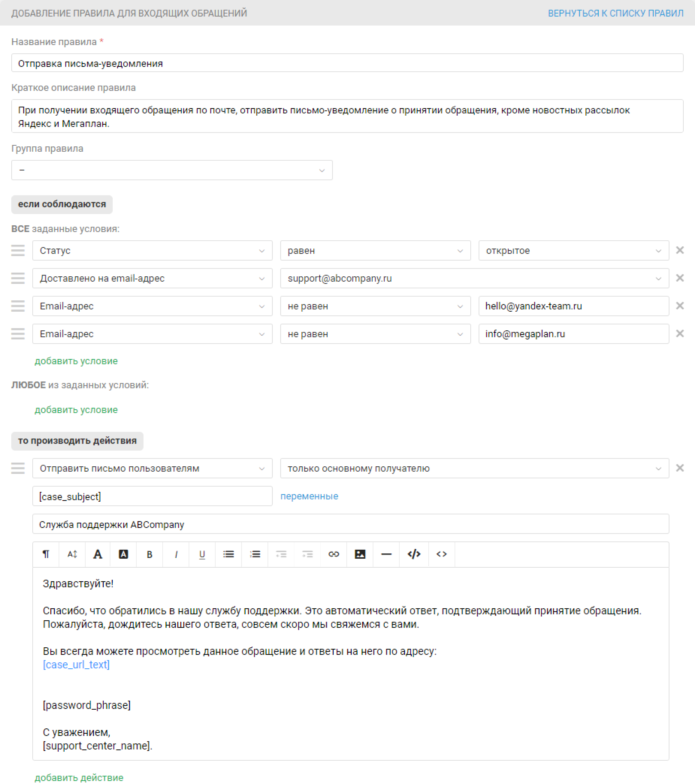Insert an image into the email body

[360, 554]
